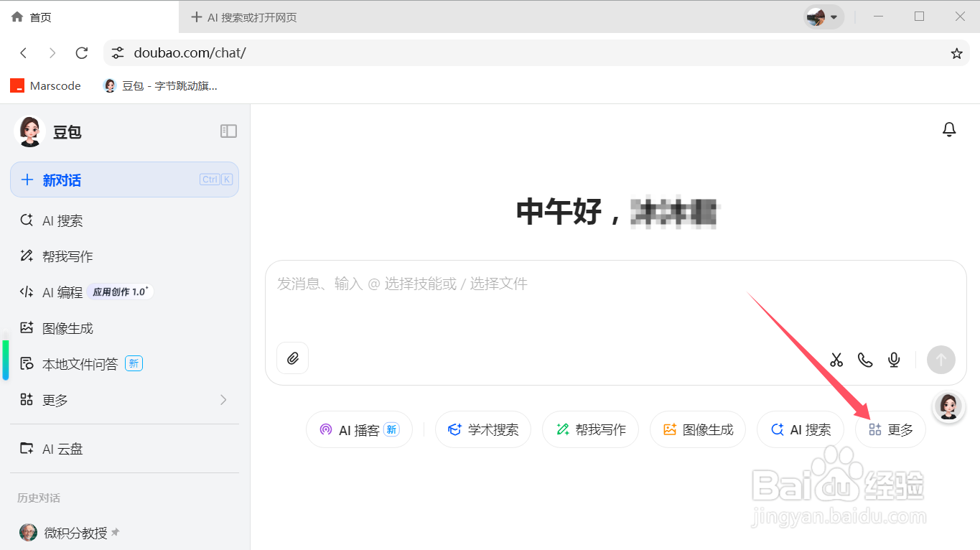Open the 更多 chip below input

click(890, 429)
